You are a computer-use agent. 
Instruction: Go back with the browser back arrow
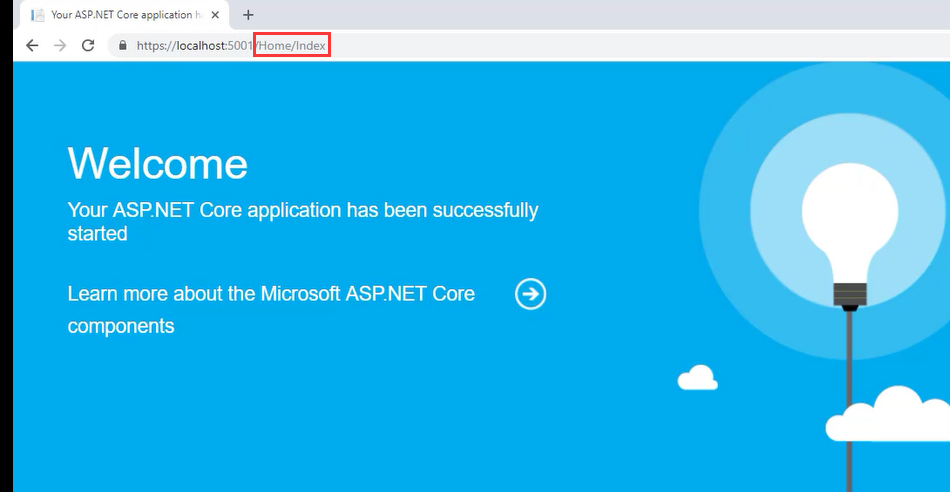pyautogui.click(x=32, y=45)
